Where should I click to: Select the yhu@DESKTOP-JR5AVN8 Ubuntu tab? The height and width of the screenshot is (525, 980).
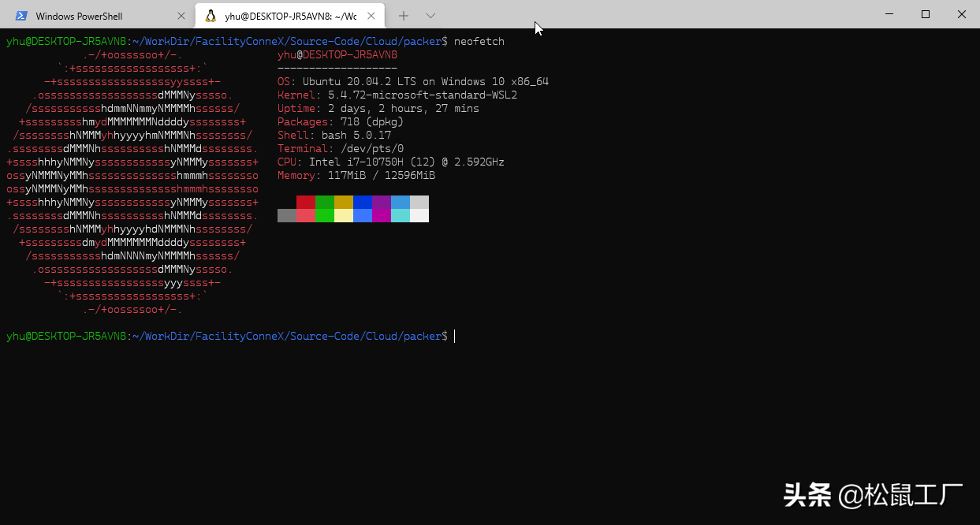click(x=290, y=16)
